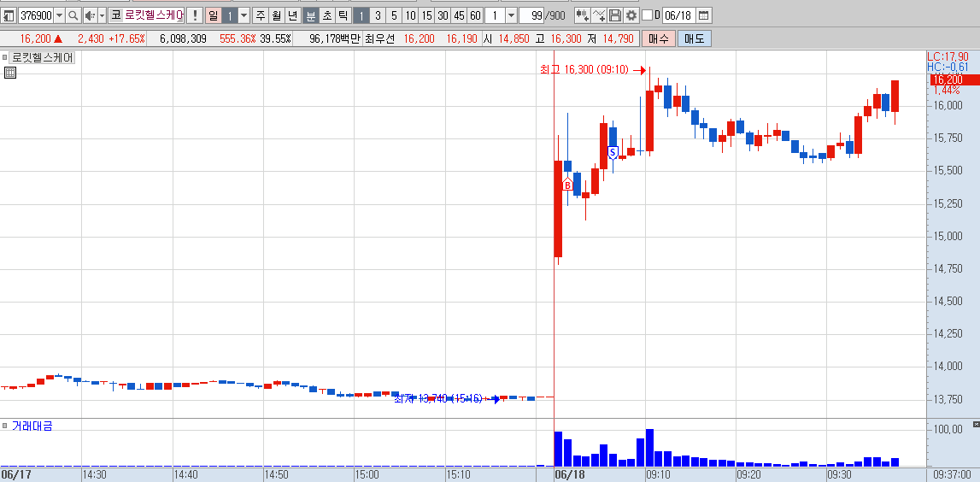Select the 틱 tick chart mode
The width and height of the screenshot is (980, 482).
tap(343, 15)
